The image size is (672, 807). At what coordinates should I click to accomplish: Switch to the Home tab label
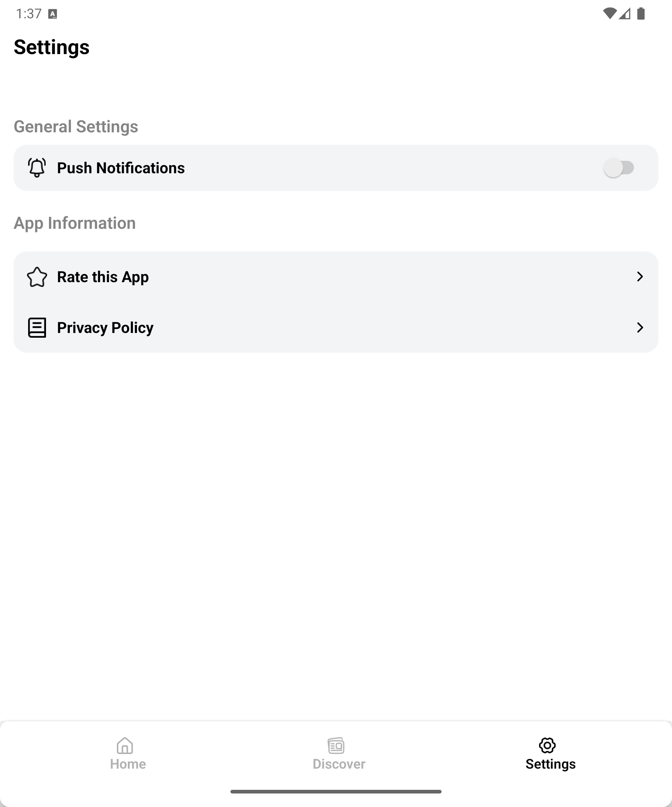pyautogui.click(x=128, y=764)
